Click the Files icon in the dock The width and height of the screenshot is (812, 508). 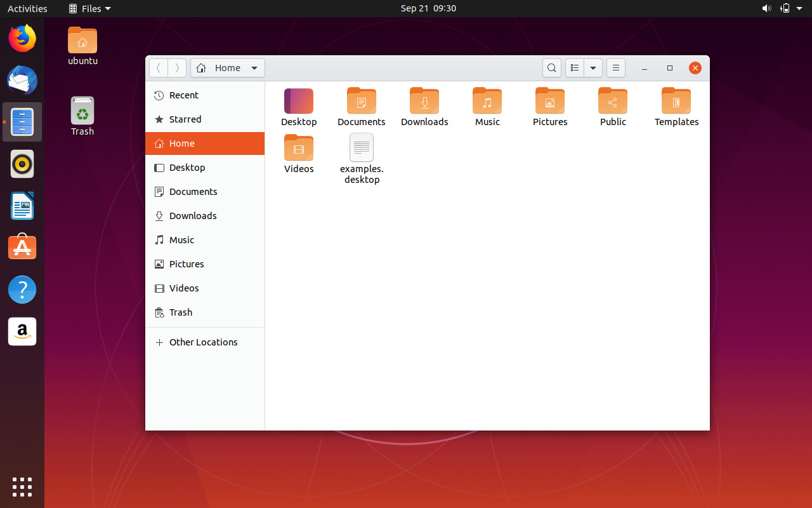click(x=22, y=122)
